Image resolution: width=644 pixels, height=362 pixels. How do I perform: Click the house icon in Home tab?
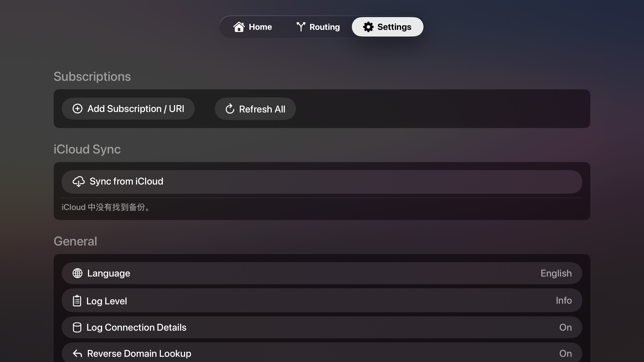click(239, 27)
